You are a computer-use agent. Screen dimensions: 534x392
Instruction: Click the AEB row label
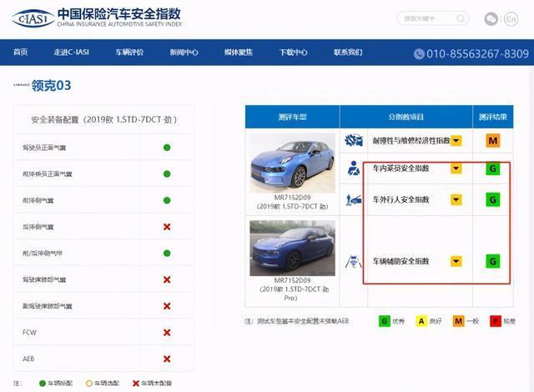tap(28, 359)
